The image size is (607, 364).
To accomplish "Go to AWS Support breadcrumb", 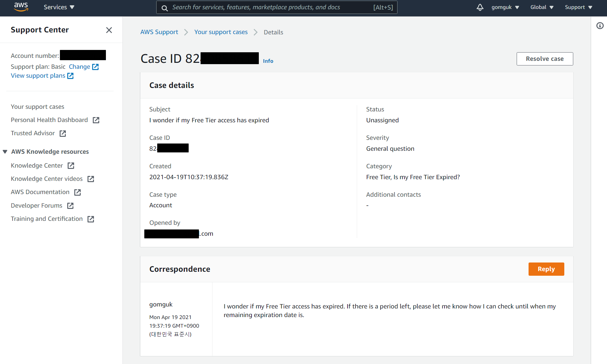I will pos(159,32).
